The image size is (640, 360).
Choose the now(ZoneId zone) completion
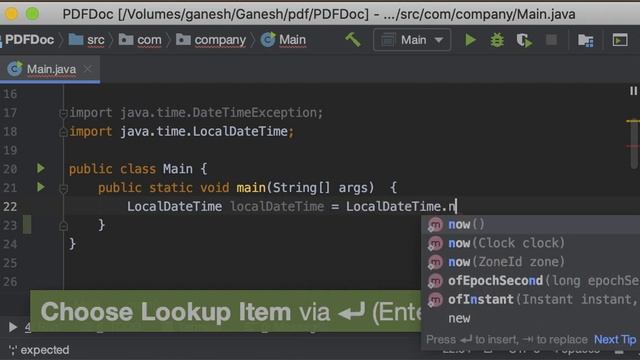(x=531, y=262)
